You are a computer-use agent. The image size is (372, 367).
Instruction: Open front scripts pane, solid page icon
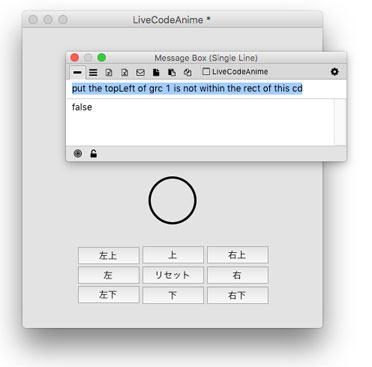pos(156,72)
